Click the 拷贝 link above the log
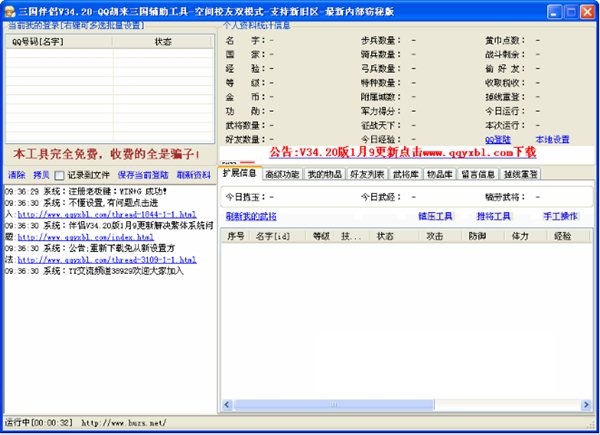This screenshot has height=435, width=600. tap(41, 175)
